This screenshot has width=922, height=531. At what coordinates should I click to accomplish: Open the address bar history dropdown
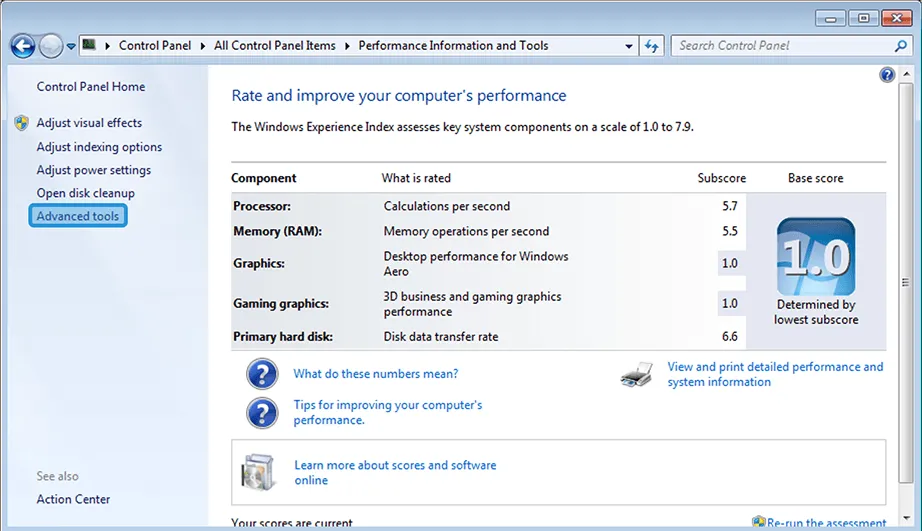pyautogui.click(x=629, y=46)
